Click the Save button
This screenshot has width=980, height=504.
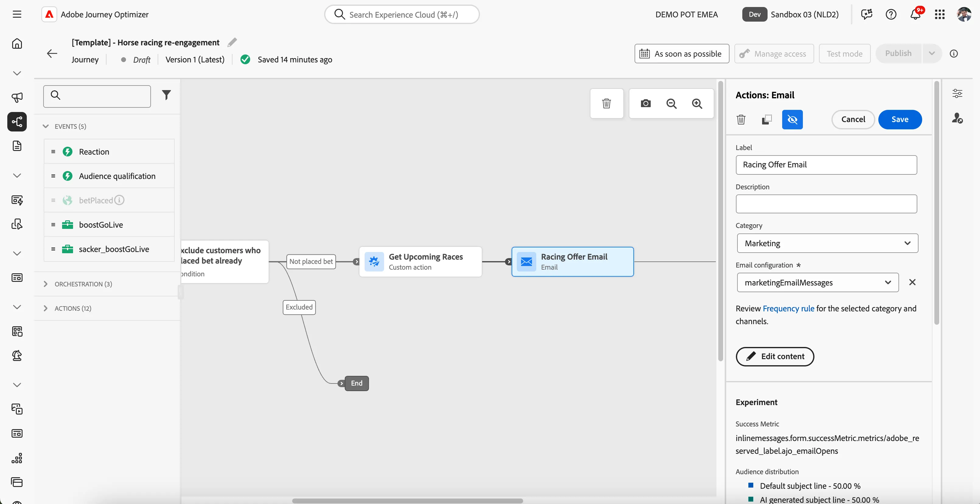pos(900,119)
